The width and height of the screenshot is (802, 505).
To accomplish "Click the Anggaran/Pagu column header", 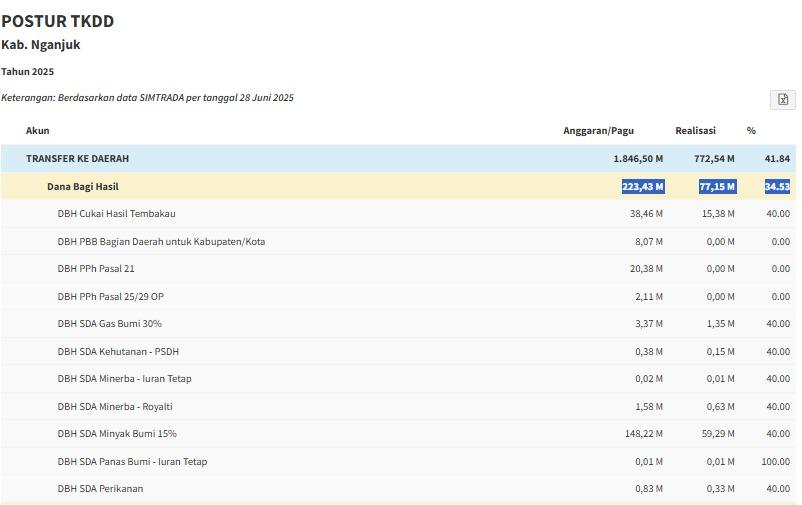I will 598,131.
